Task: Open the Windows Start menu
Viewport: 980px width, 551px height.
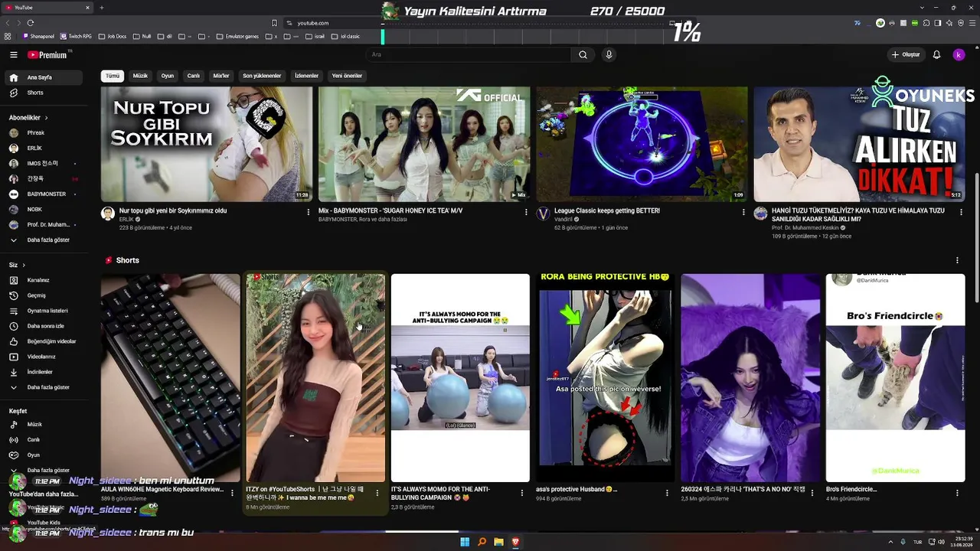Action: click(465, 542)
